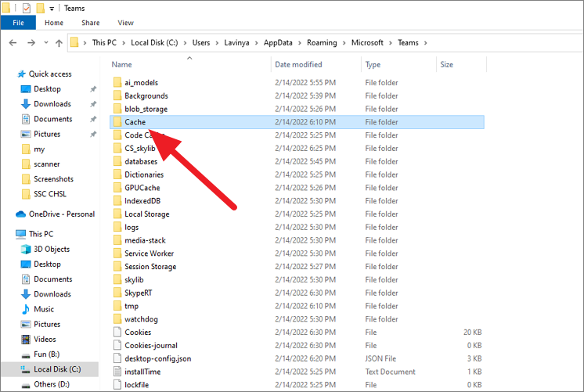Select Quick access star icon in sidebar

click(x=22, y=74)
